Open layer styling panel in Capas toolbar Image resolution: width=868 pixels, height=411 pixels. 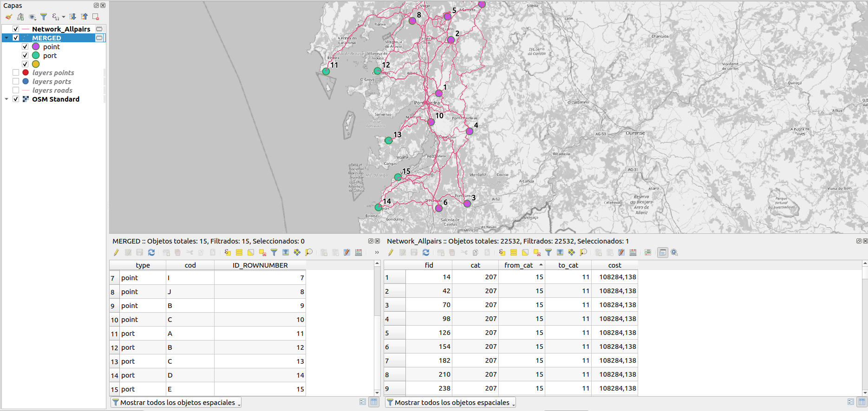pos(9,17)
